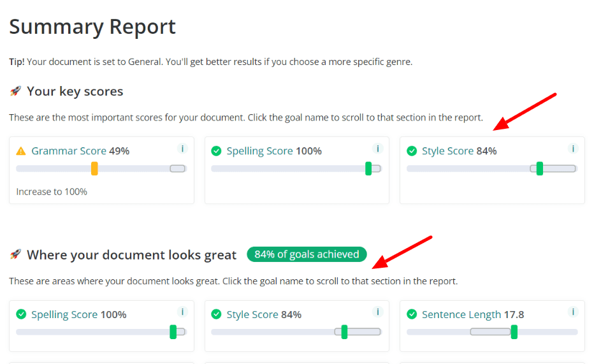This screenshot has height=364, width=594.
Task: Click the Summary Report heading
Action: pyautogui.click(x=92, y=27)
